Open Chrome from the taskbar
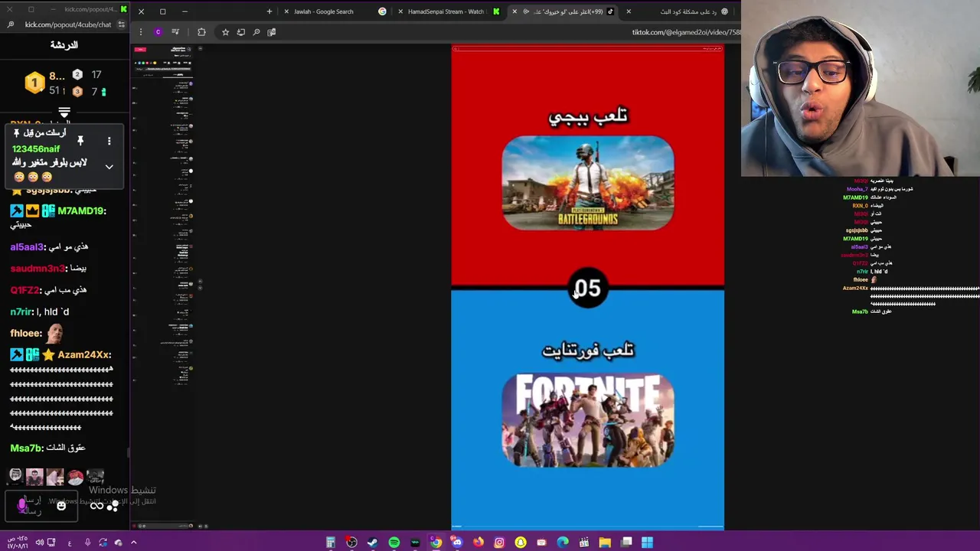 point(436,543)
